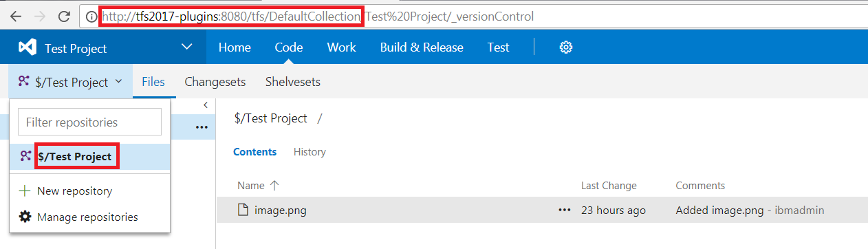Image resolution: width=868 pixels, height=249 pixels.
Task: Open ellipsis menu for image.png row
Action: click(x=565, y=210)
